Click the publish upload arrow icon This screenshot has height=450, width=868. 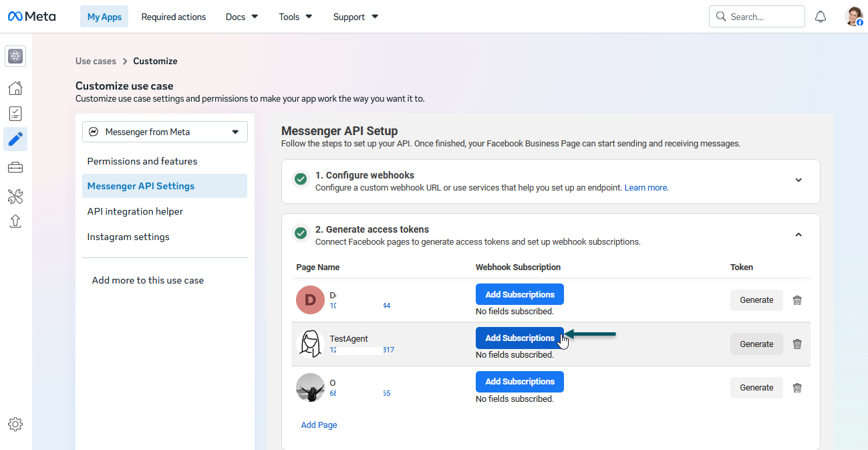tap(15, 221)
